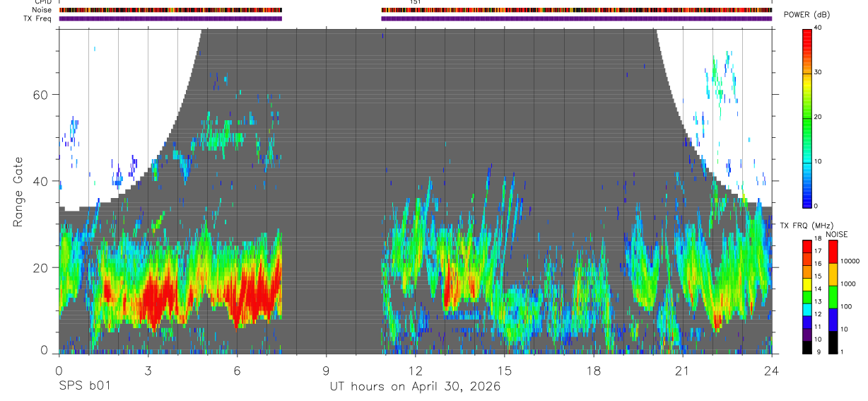This screenshot has height=401, width=868.
Task: Click the 18 hour tick label
Action: pos(594,371)
